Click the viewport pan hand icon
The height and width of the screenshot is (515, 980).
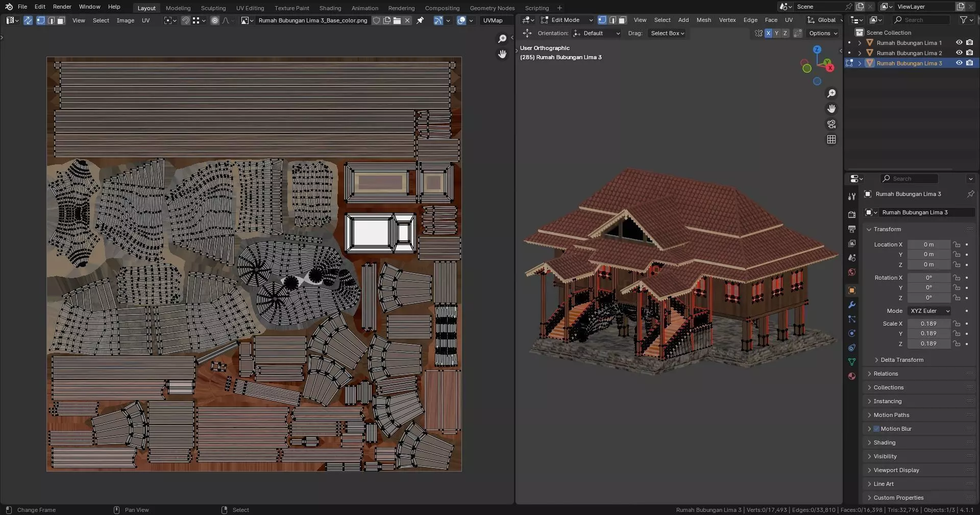tap(831, 109)
